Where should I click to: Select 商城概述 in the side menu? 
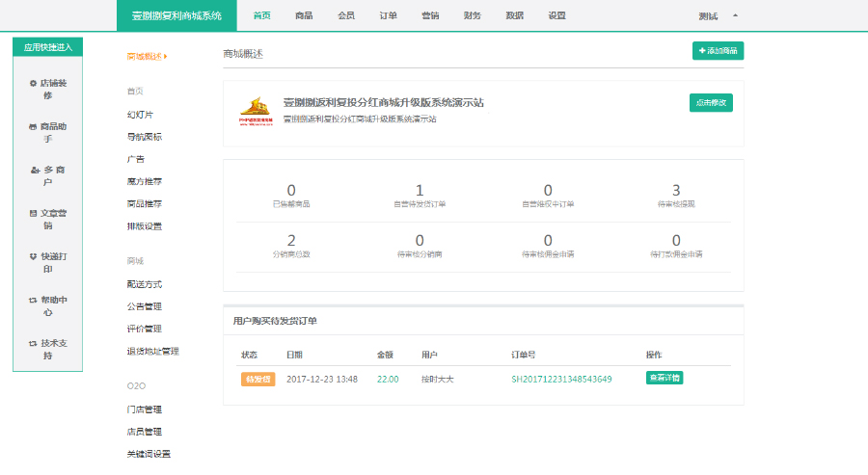145,57
